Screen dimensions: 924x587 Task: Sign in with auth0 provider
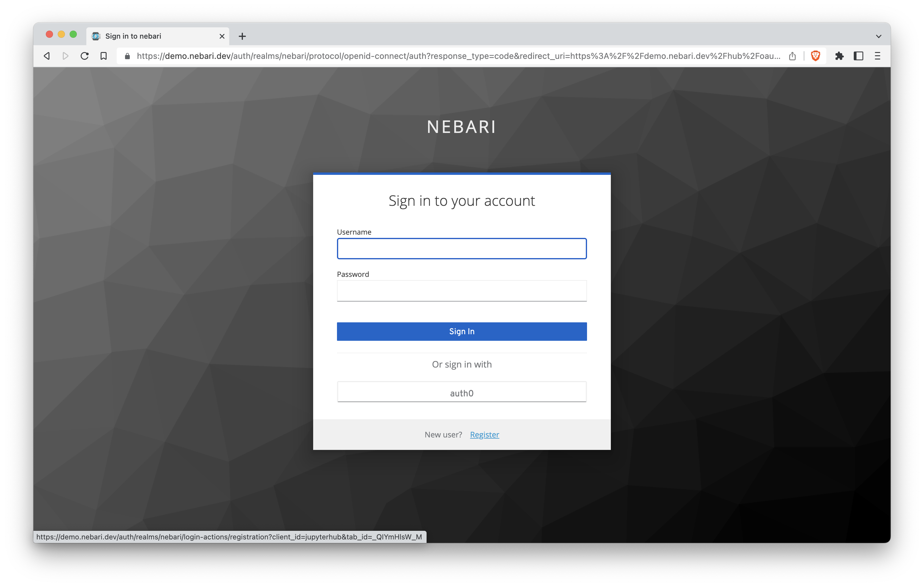click(x=462, y=393)
